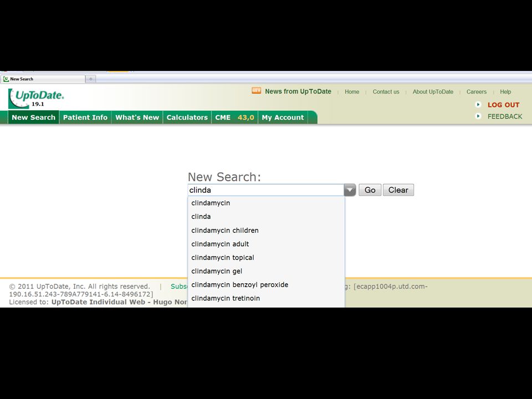Click the Clear button
532x399 pixels.
398,190
